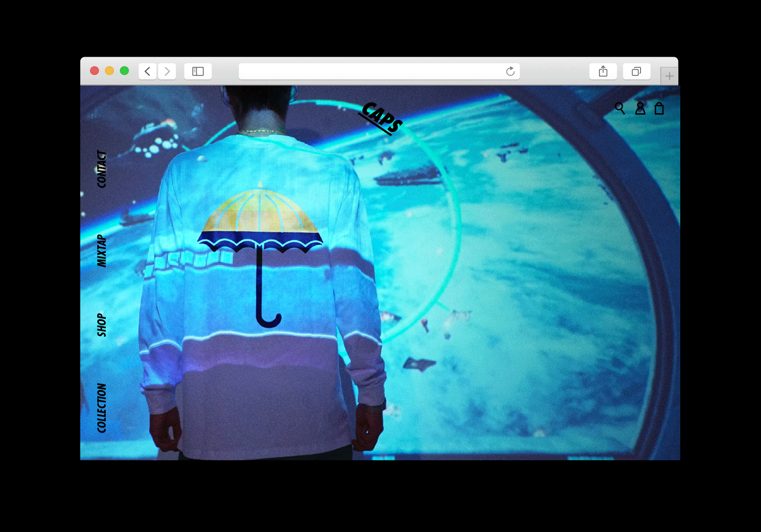Open the site search magnifier icon
This screenshot has width=761, height=532.
[620, 109]
